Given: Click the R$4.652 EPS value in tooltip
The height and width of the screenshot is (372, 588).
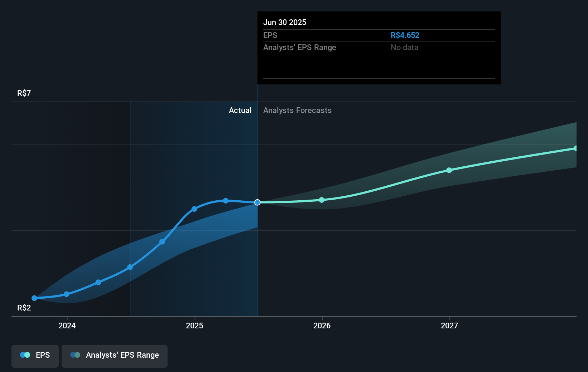Looking at the screenshot, I should point(405,35).
